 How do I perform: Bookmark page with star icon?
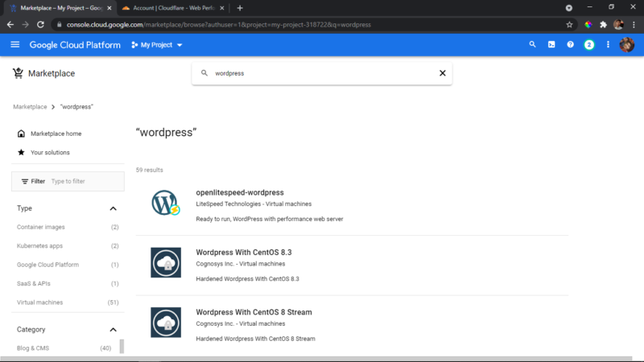[569, 25]
